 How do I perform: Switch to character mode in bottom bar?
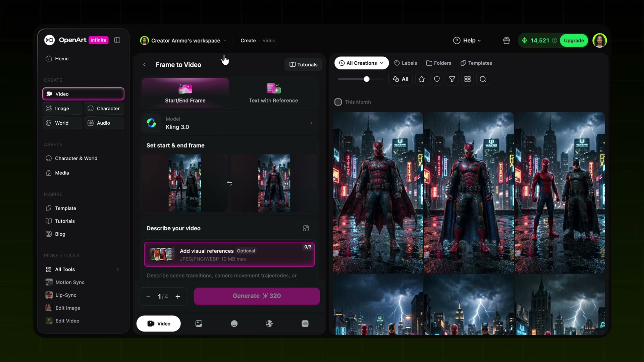click(x=234, y=323)
